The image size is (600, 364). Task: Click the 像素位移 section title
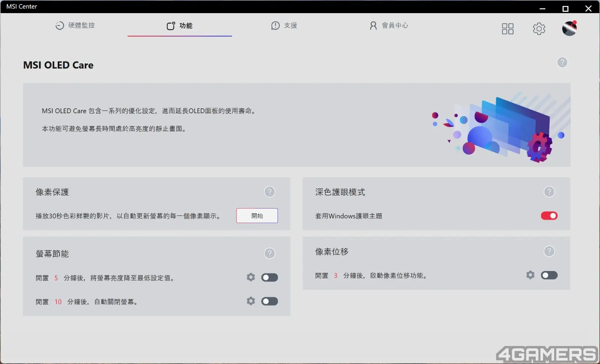click(332, 252)
